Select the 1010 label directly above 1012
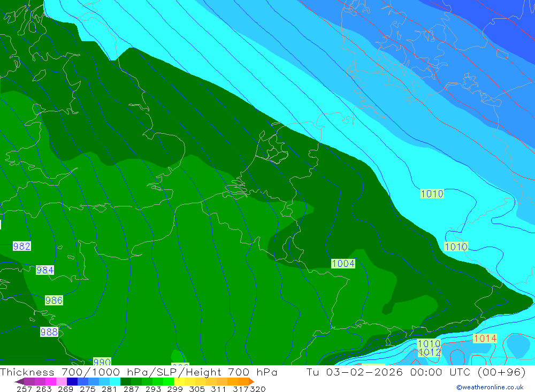 [429, 343]
